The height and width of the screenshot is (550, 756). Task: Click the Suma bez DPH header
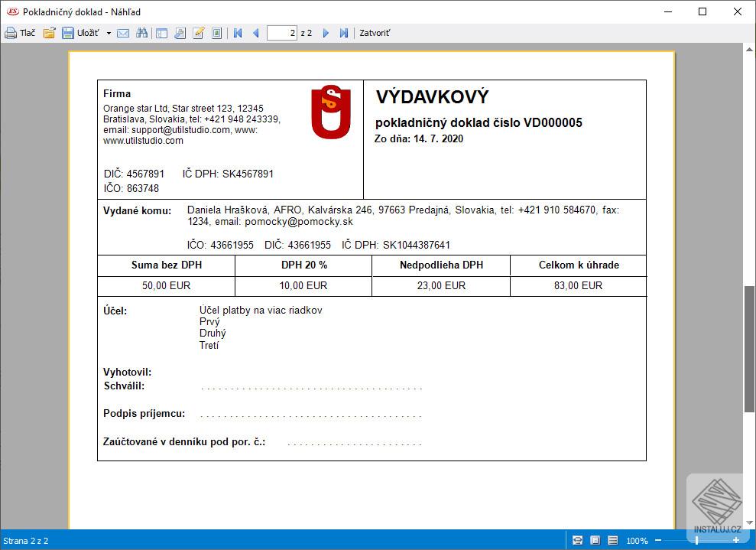coord(167,265)
